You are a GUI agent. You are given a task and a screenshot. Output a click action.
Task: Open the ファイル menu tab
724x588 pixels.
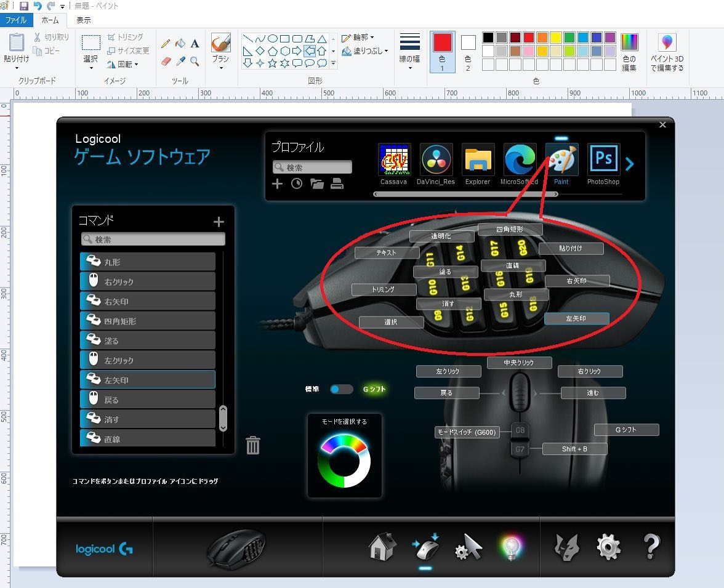click(16, 20)
